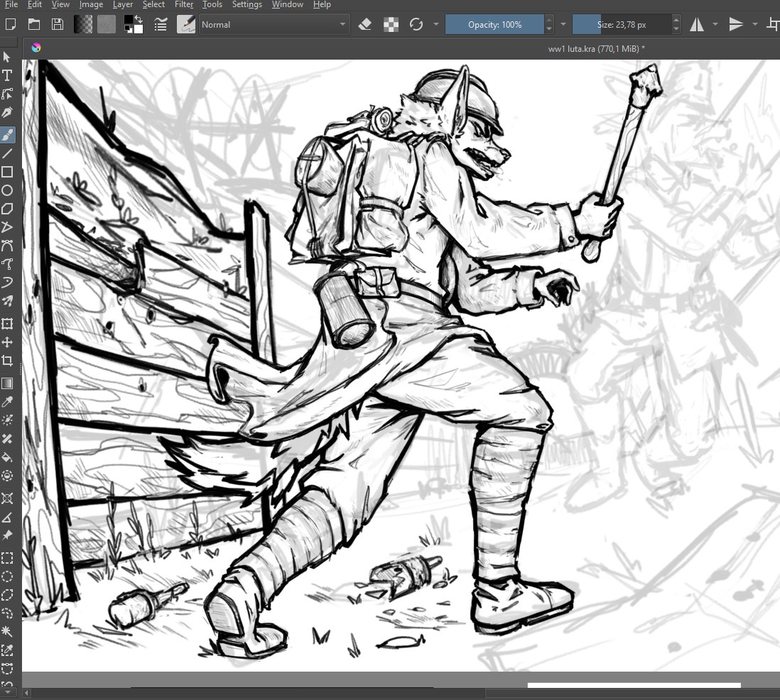
Task: Select the Bezier Curve Selection tool
Action: pos(7,668)
